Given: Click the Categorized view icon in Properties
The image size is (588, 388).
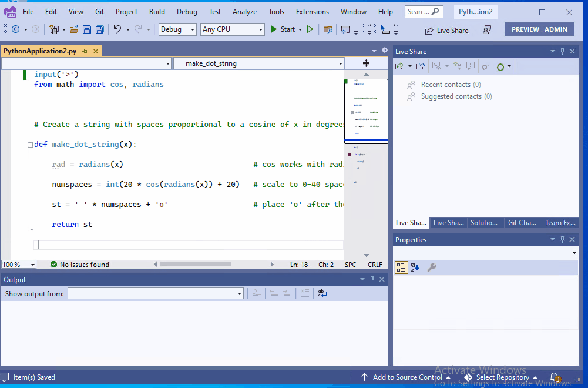Looking at the screenshot, I should pyautogui.click(x=401, y=267).
